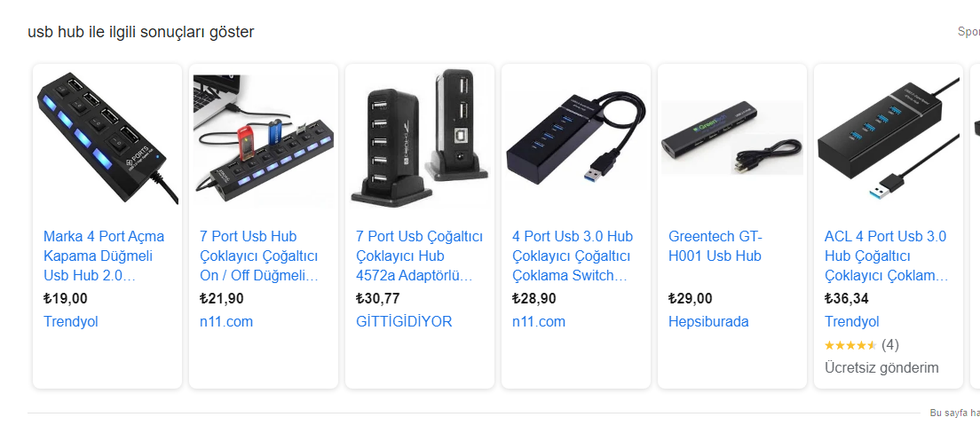Visit GİTTİGİDİYOR seller link
980x425 pixels.
(404, 322)
